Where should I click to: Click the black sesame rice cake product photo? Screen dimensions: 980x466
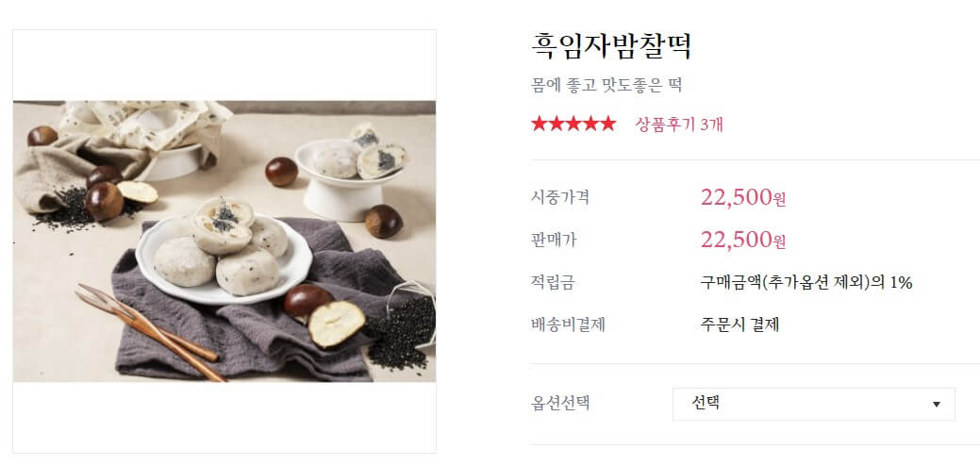pyautogui.click(x=224, y=241)
